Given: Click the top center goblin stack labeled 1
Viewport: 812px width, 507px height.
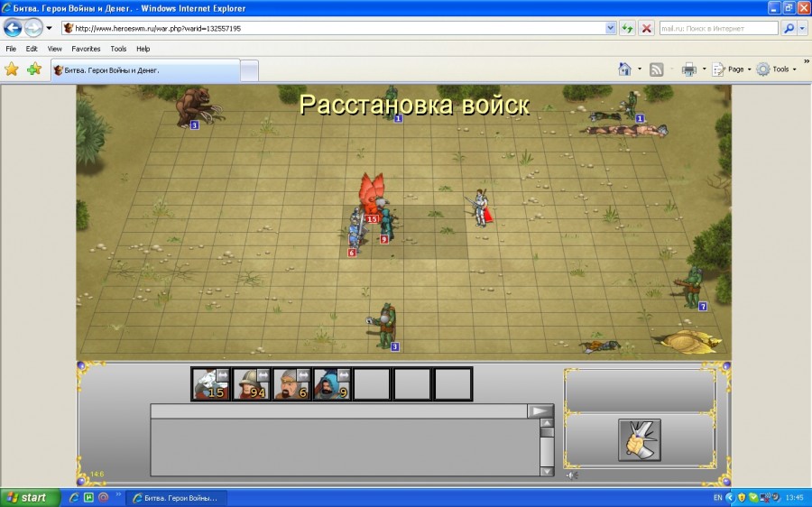Looking at the screenshot, I should 392,104.
